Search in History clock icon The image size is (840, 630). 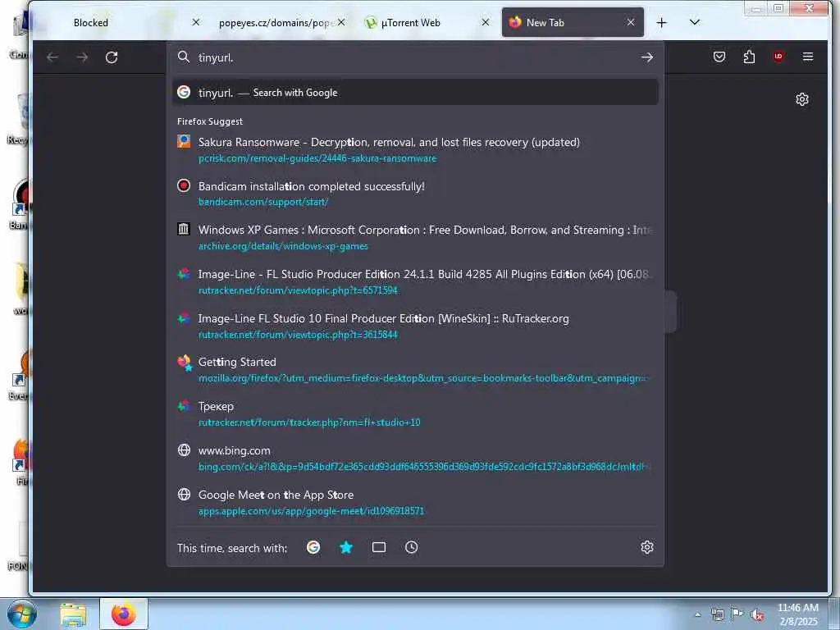[x=412, y=547]
